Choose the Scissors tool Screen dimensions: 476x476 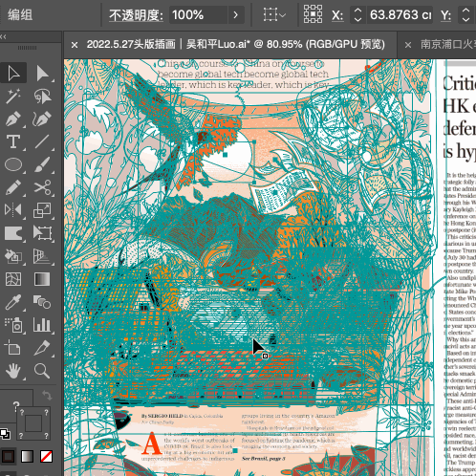click(x=42, y=187)
